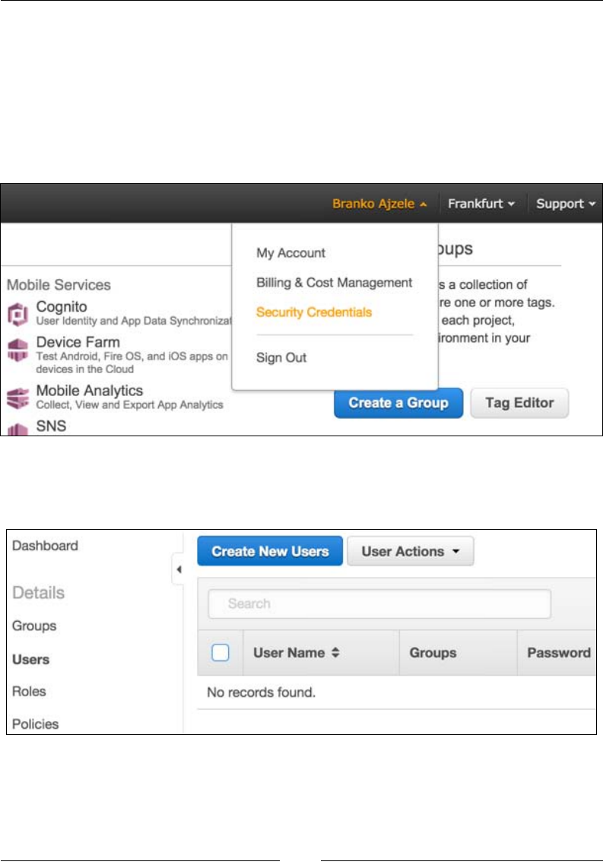
Task: Click the Device Farm service icon
Action: [x=18, y=351]
